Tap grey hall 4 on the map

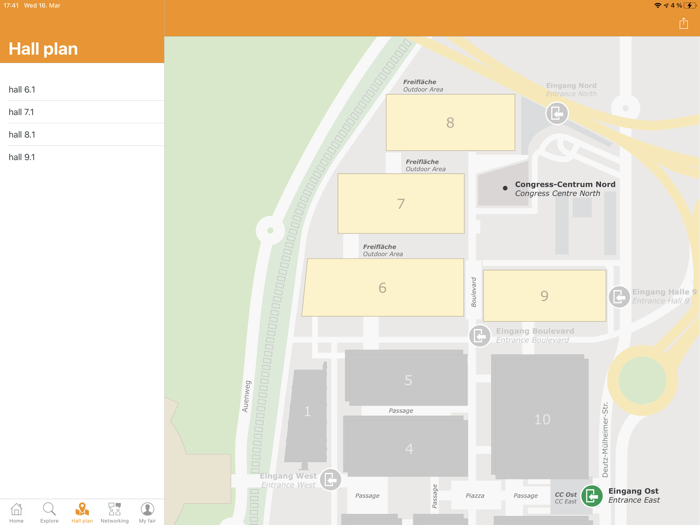tap(406, 446)
